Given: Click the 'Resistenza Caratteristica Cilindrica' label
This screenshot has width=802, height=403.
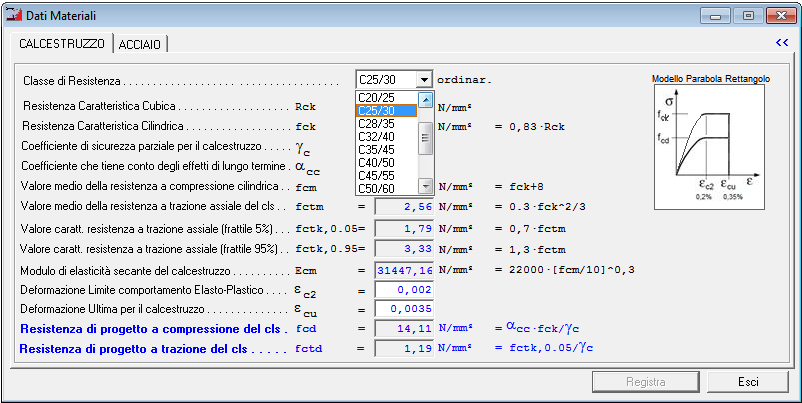Looking at the screenshot, I should (x=103, y=126).
